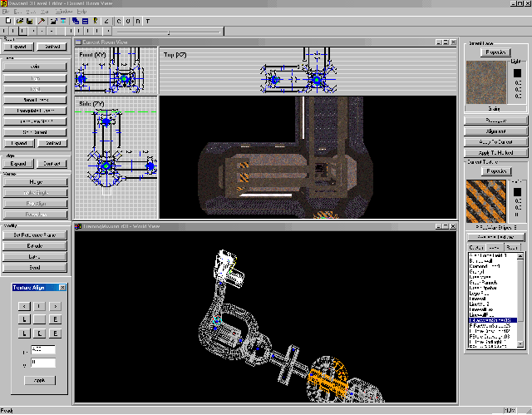
Task: Click the Save disk toolbar icon
Action: [x=30, y=21]
